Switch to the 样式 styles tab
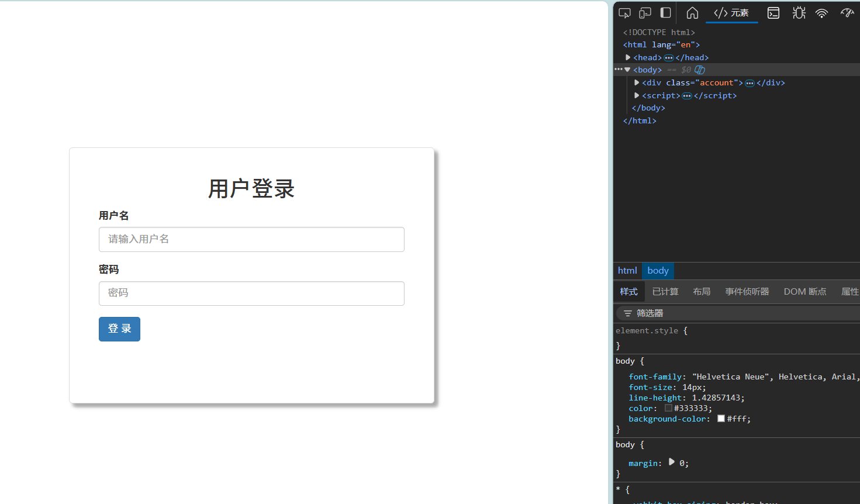 629,292
